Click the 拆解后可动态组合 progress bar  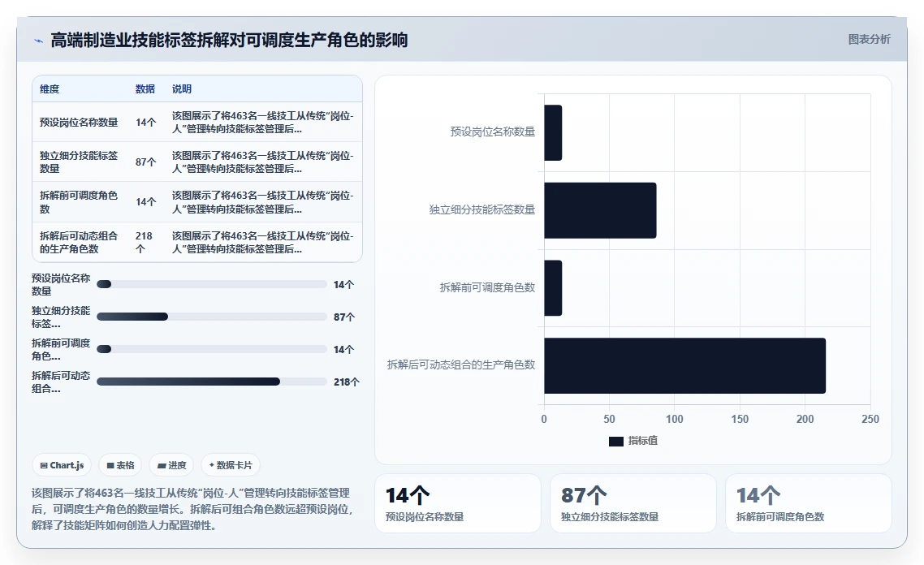click(212, 382)
